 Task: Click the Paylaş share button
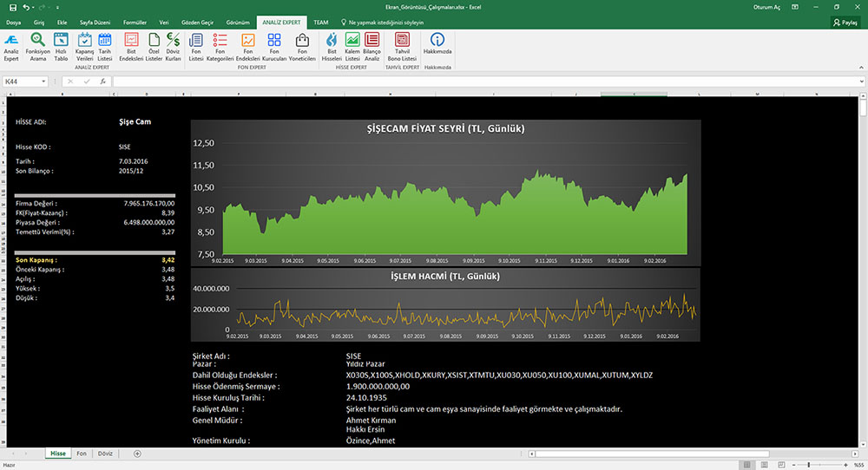coord(845,23)
